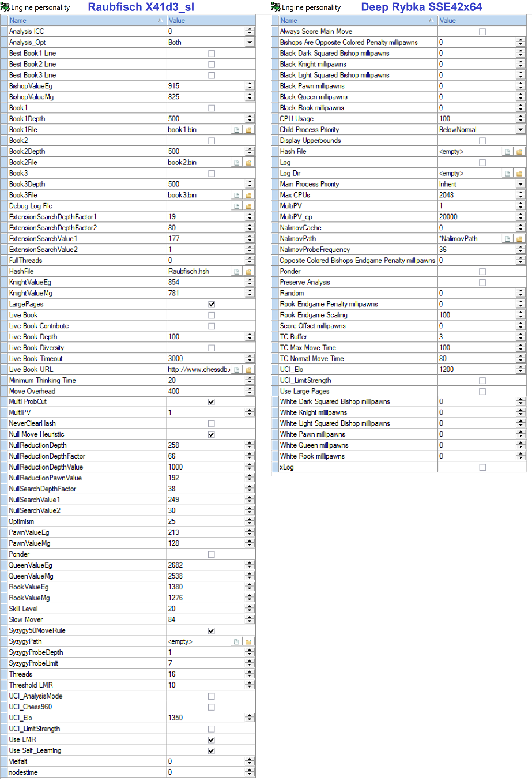The image size is (532, 781).
Task: Sort Deep Rybka options by Name column
Action: [357, 21]
